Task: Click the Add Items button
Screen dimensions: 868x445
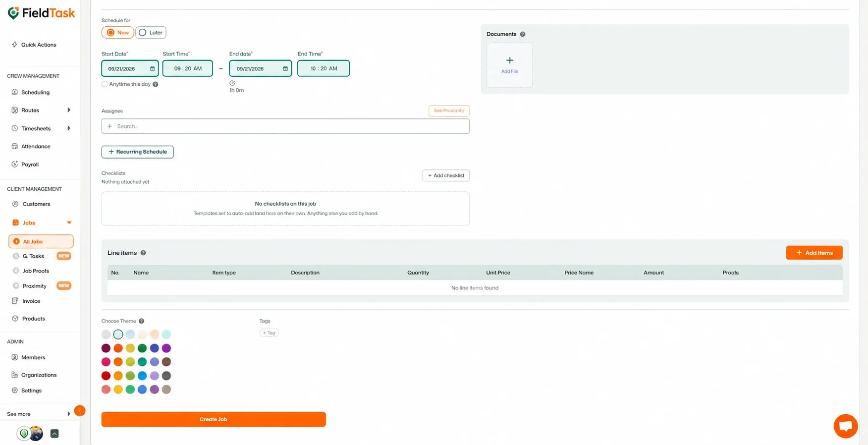Action: pyautogui.click(x=814, y=253)
